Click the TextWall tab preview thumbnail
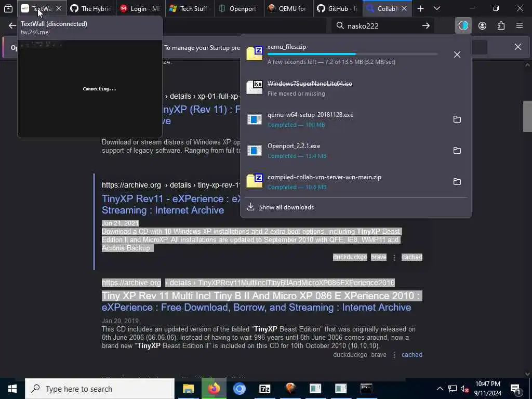Viewport: 532px width, 399px height. pos(90,88)
